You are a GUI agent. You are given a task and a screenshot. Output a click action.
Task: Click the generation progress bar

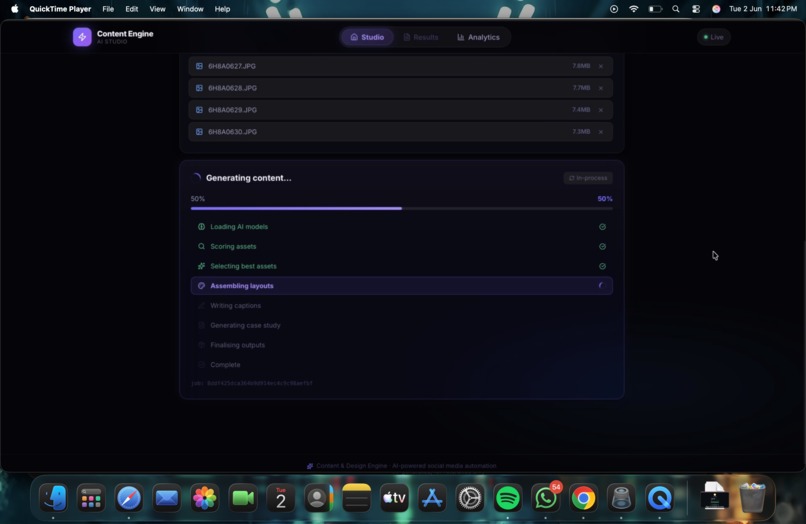tap(401, 208)
